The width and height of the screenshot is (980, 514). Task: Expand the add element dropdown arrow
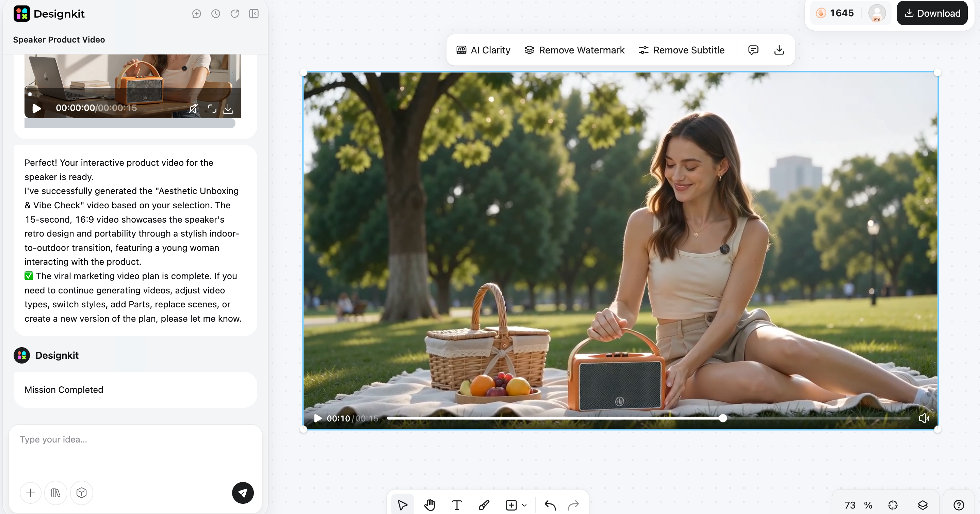tap(525, 505)
